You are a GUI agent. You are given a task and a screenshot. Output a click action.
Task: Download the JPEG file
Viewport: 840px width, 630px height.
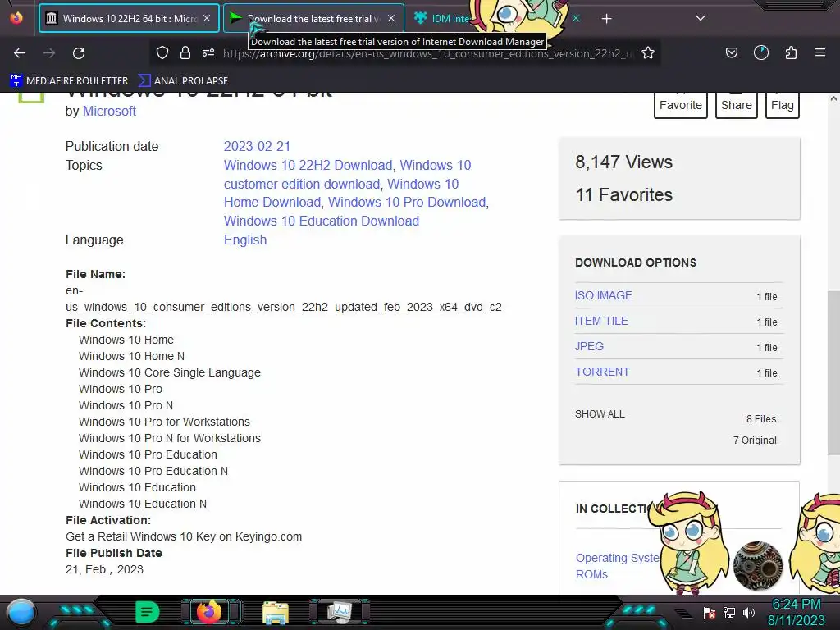coord(589,347)
